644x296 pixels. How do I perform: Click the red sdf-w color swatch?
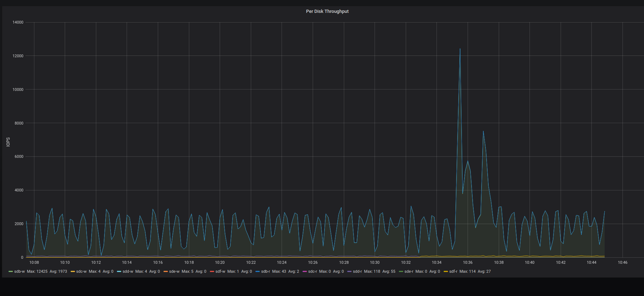coord(212,272)
